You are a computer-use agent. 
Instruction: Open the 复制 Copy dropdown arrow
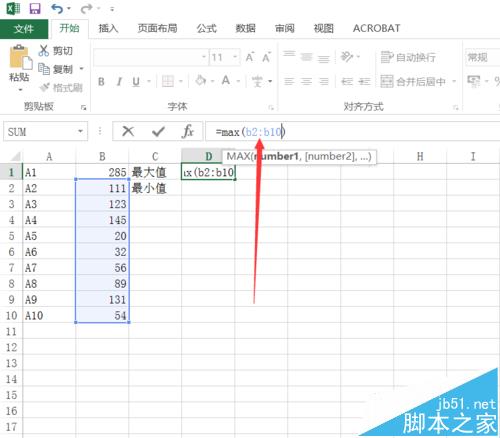(81, 69)
